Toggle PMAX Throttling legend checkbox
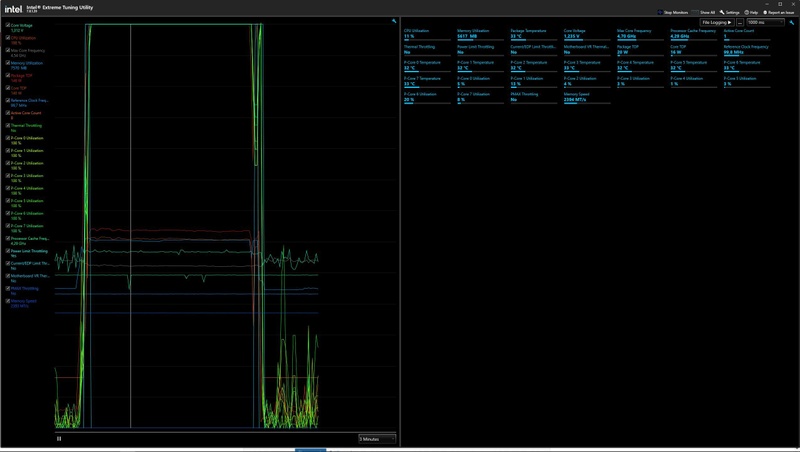800x452 pixels. point(8,288)
